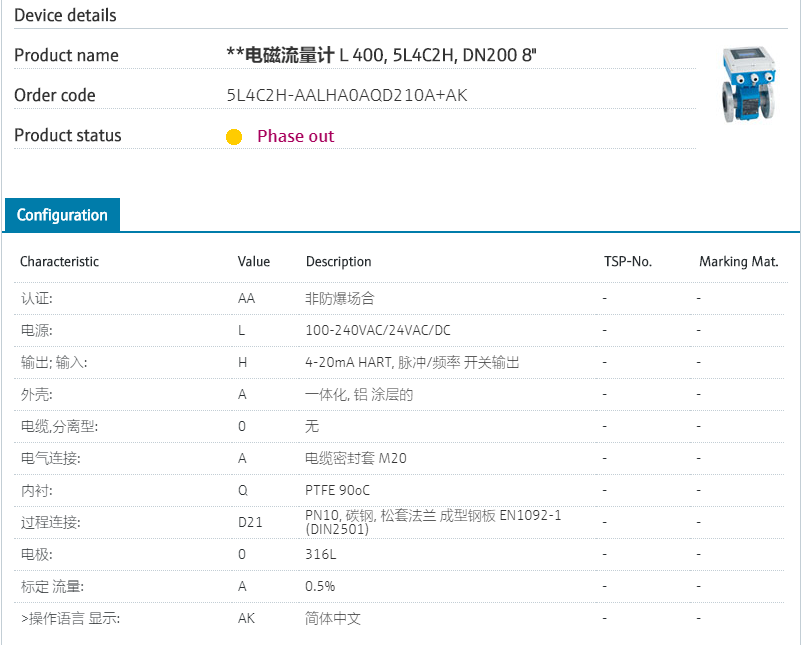Click the 4-20mA HART output description
The width and height of the screenshot is (802, 645).
(411, 362)
